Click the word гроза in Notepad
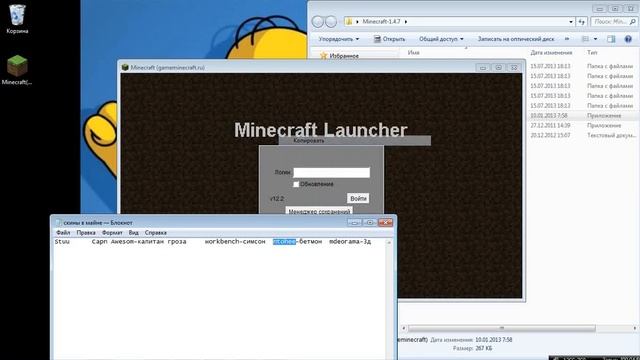This screenshot has height=360, width=640. tap(177, 242)
